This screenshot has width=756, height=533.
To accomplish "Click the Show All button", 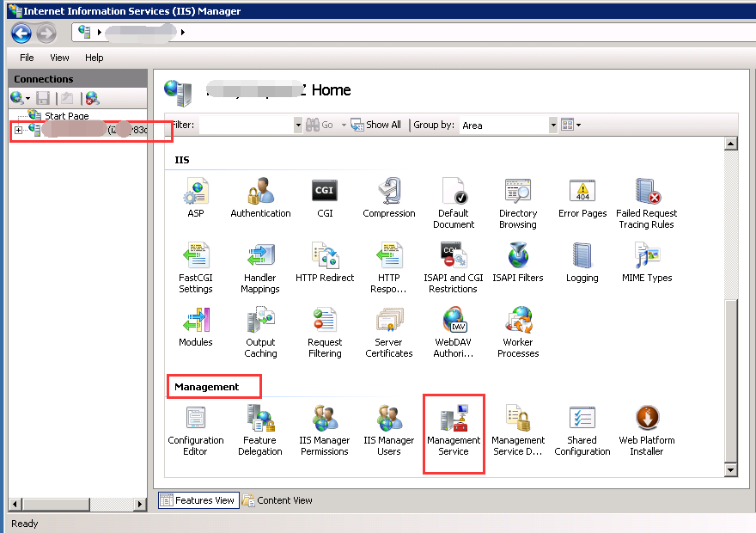I will pyautogui.click(x=375, y=125).
